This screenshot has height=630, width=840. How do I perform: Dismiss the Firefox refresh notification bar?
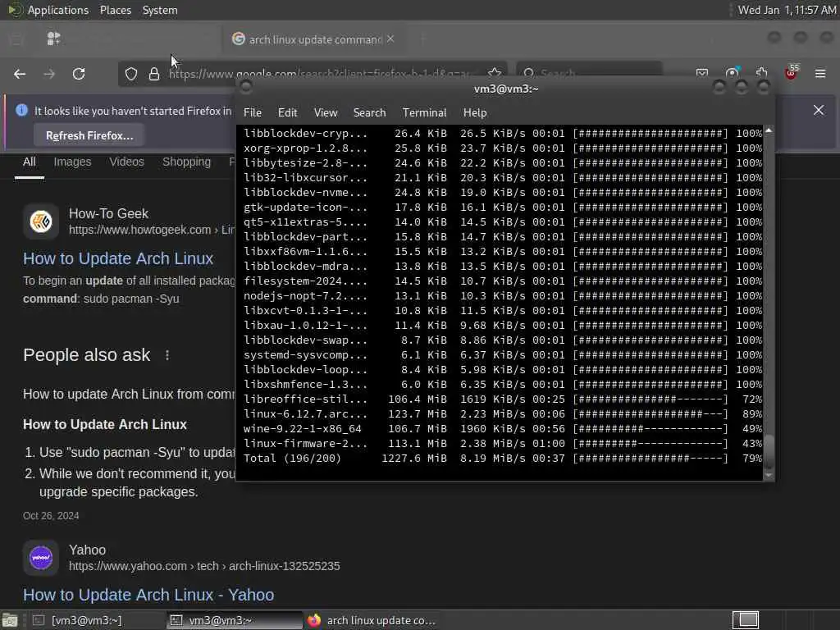click(819, 111)
